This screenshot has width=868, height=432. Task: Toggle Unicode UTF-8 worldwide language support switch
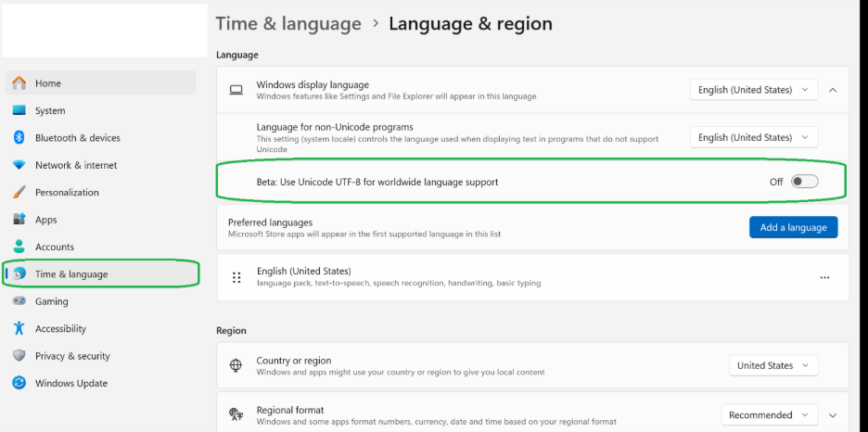804,182
